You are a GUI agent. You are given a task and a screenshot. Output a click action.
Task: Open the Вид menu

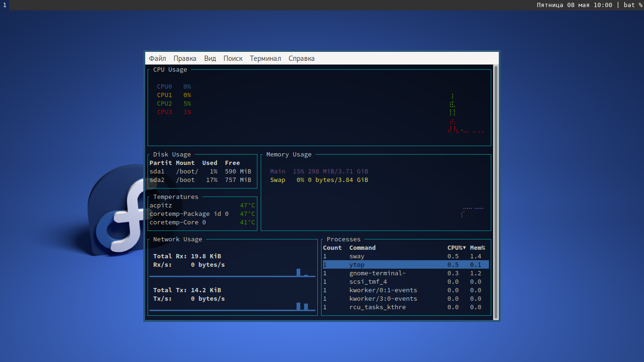pos(210,58)
